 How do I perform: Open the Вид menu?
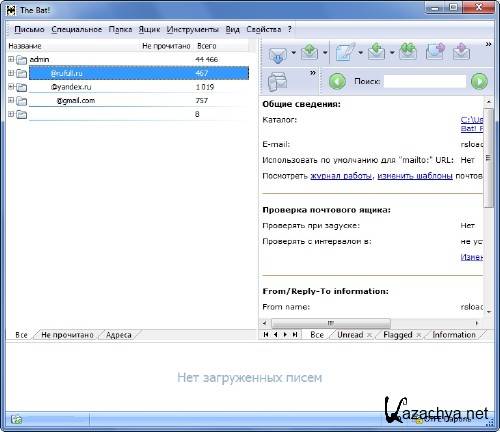tap(232, 29)
